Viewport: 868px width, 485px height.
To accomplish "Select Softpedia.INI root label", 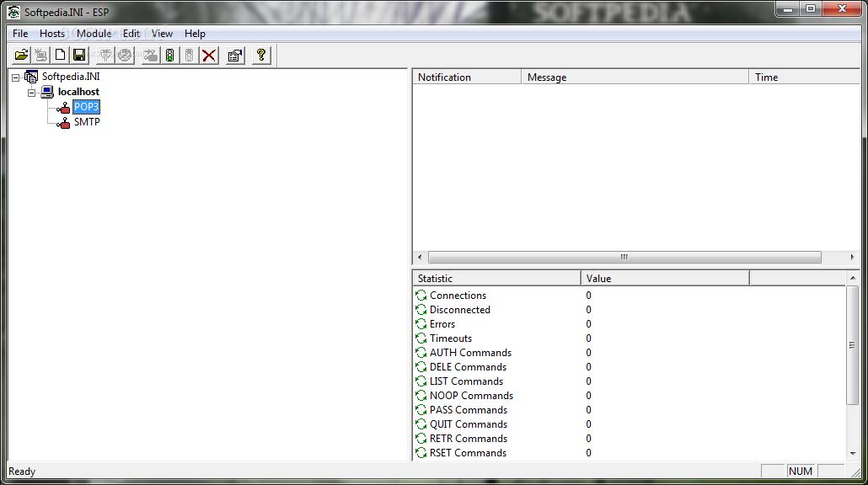I will point(71,77).
